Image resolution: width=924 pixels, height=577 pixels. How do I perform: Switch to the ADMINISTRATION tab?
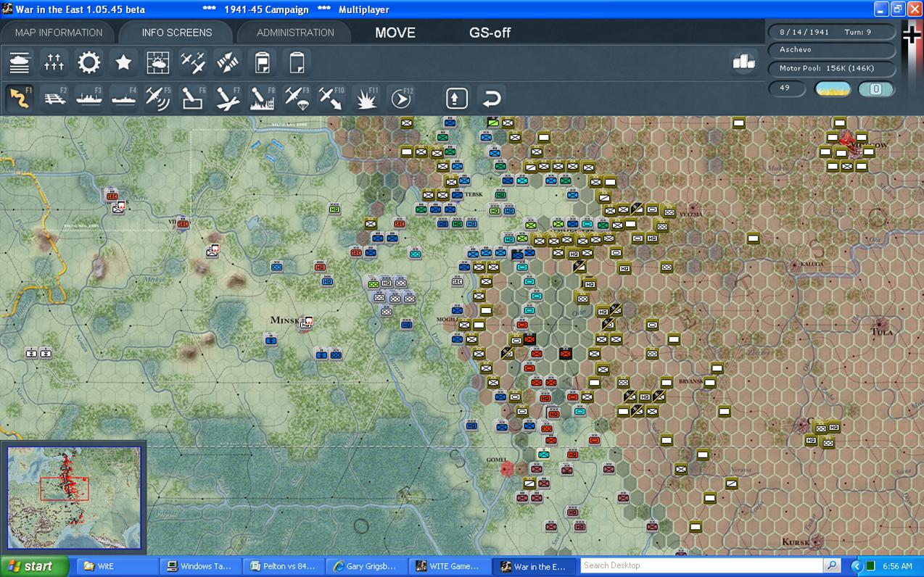[295, 33]
